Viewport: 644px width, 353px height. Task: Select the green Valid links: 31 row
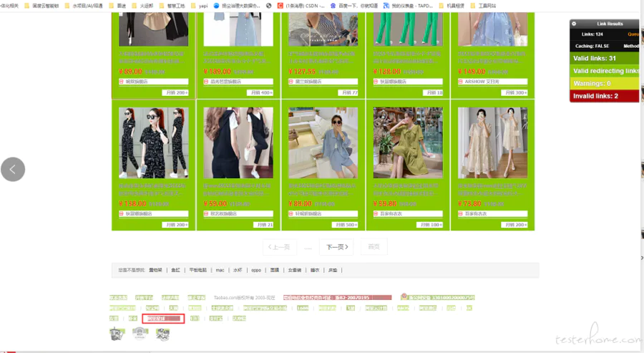(x=604, y=58)
